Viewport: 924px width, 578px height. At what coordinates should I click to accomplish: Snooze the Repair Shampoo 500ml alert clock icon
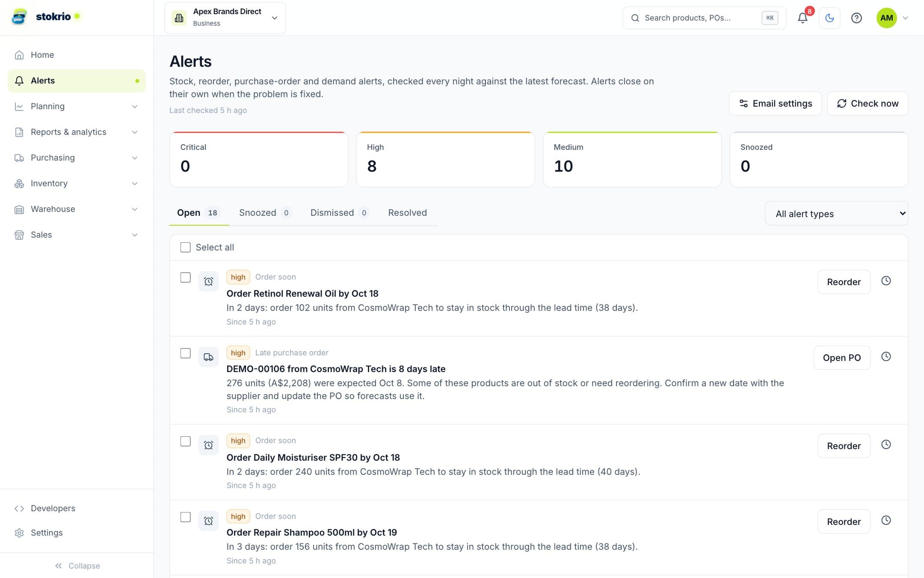click(886, 520)
